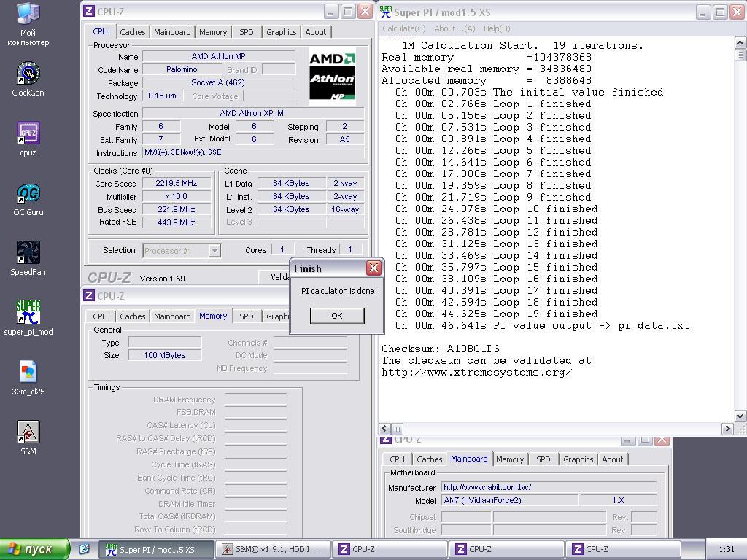Viewport: 747px width, 560px height.
Task: Click the quick launch icon beside Start button
Action: click(x=85, y=549)
